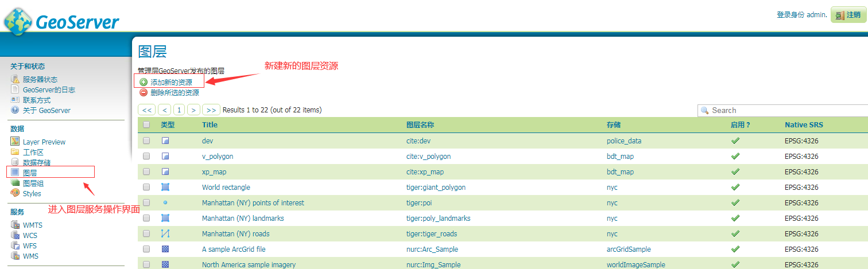This screenshot has width=868, height=269.
Task: Sort by Title column header
Action: tap(210, 124)
